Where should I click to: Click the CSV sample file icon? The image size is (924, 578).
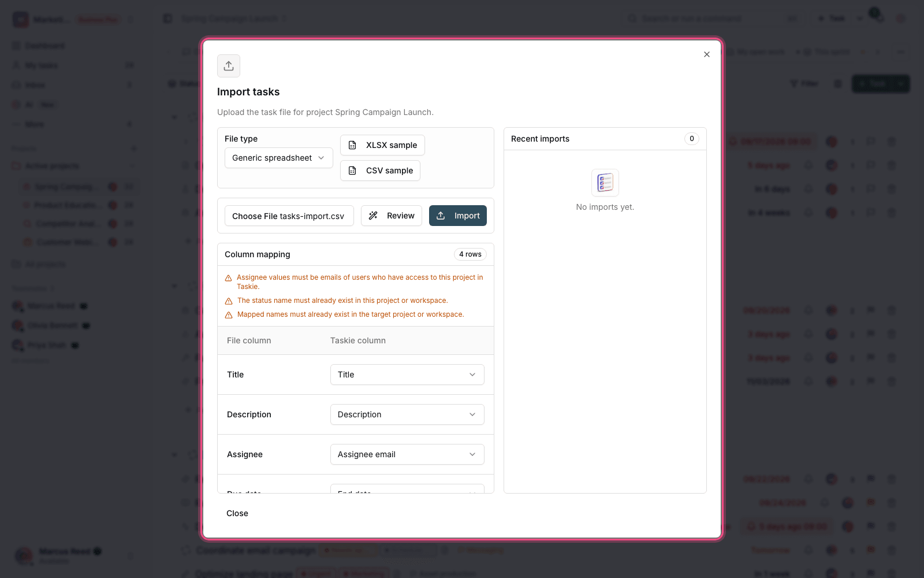coord(352,171)
